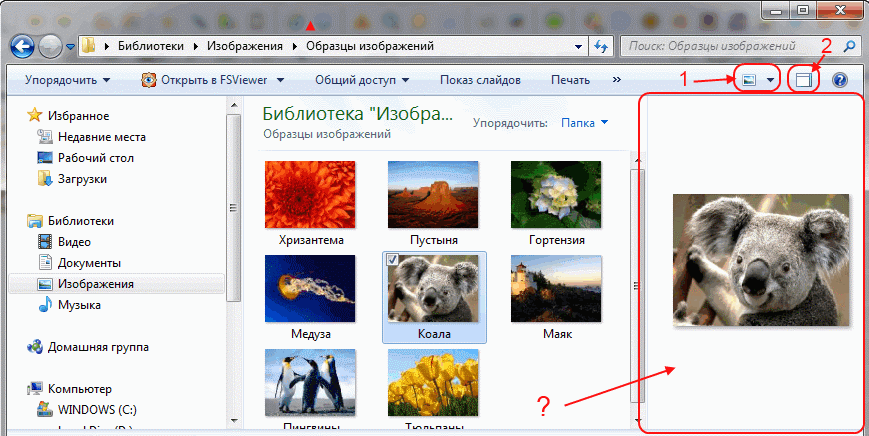Open the help question mark icon
Viewport: 869px width, 436px height.
pyautogui.click(x=840, y=80)
